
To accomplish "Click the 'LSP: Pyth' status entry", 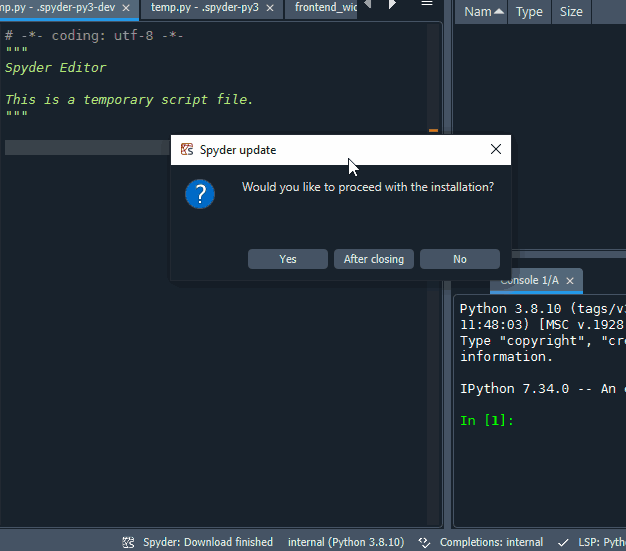I will [602, 542].
